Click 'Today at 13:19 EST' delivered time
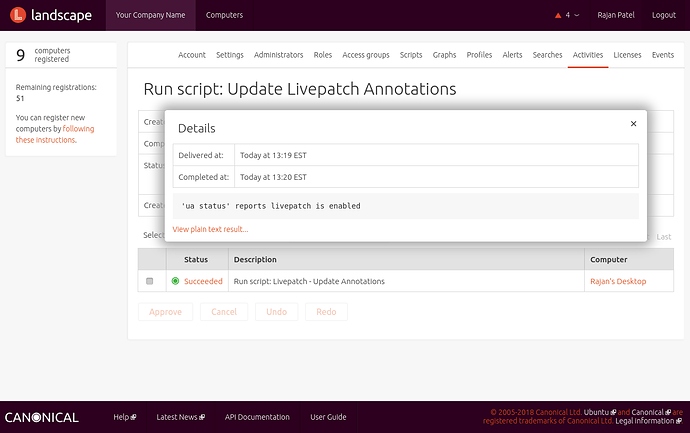The width and height of the screenshot is (690, 433). point(273,155)
